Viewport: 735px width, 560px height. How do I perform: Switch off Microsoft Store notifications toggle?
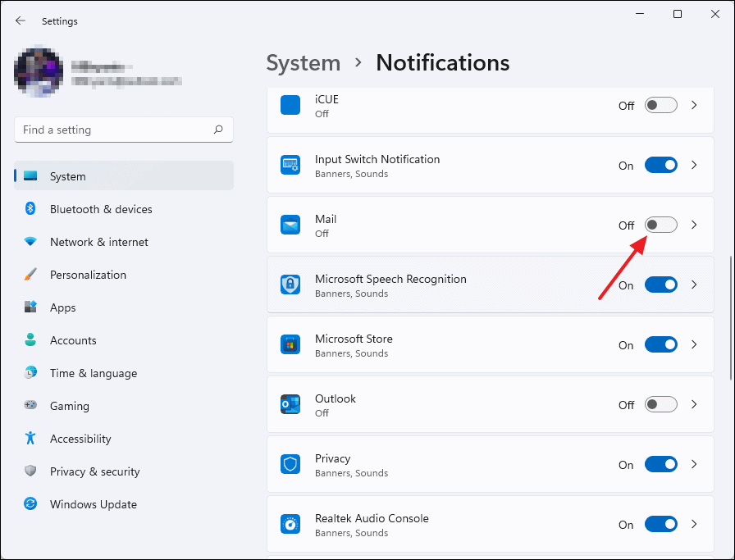point(661,344)
